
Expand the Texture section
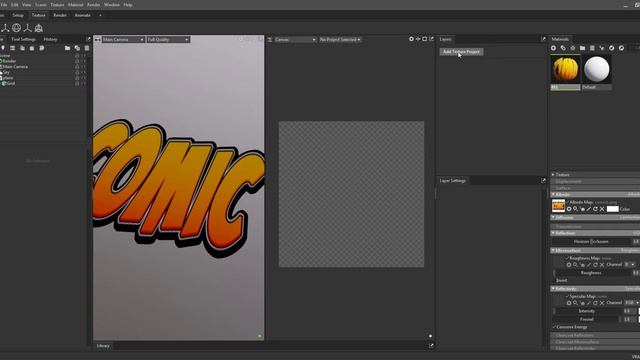(x=553, y=175)
